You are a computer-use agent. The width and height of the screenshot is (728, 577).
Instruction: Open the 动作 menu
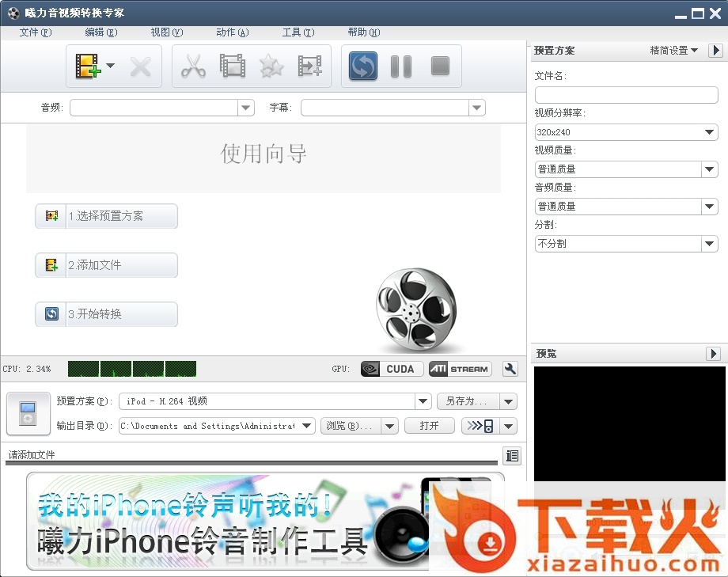click(232, 32)
